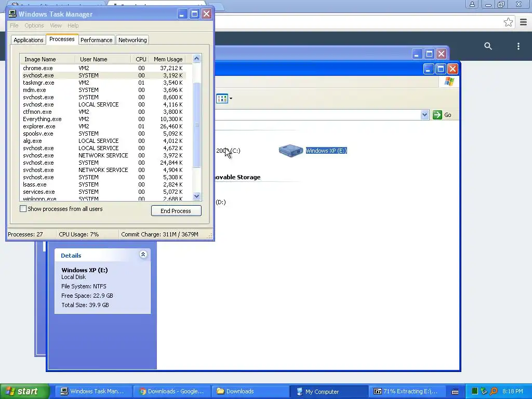Screen dimensions: 532x399
Task: Sort processes by CPU column
Action: pyautogui.click(x=140, y=59)
